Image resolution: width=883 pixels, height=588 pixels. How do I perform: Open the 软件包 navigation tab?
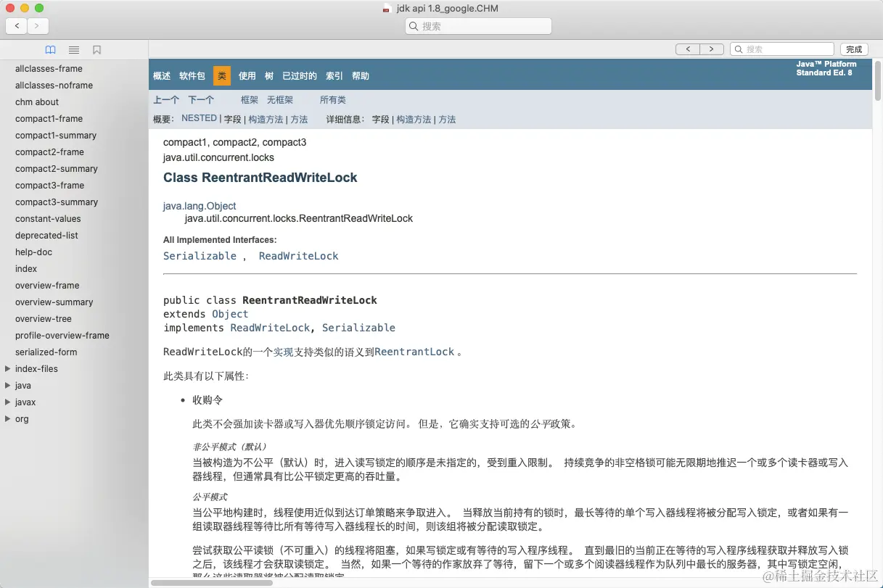click(192, 76)
